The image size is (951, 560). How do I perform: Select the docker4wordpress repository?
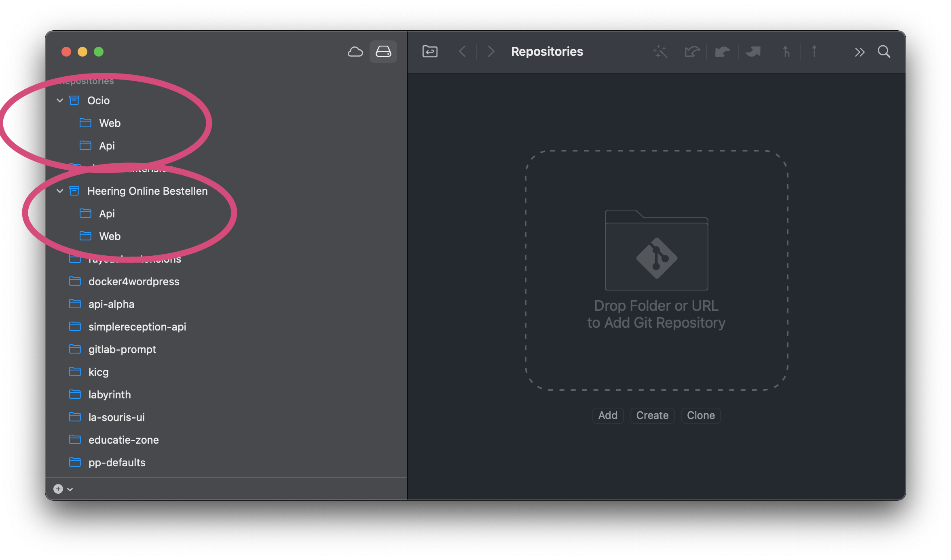133,281
